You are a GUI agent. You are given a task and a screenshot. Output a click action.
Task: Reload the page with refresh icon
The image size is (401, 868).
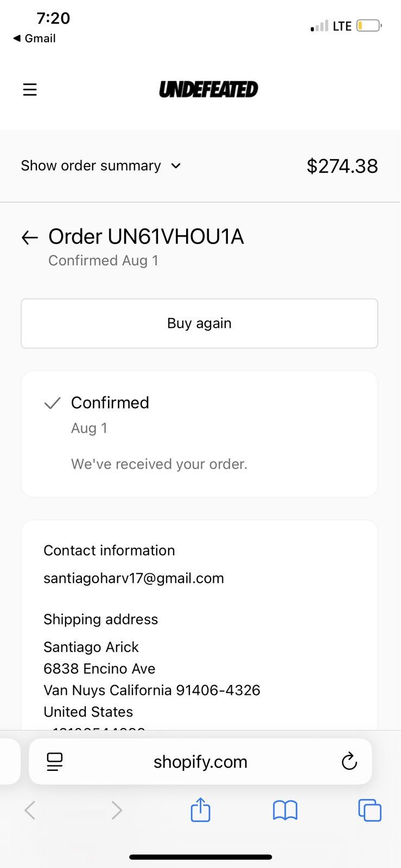pyautogui.click(x=349, y=761)
